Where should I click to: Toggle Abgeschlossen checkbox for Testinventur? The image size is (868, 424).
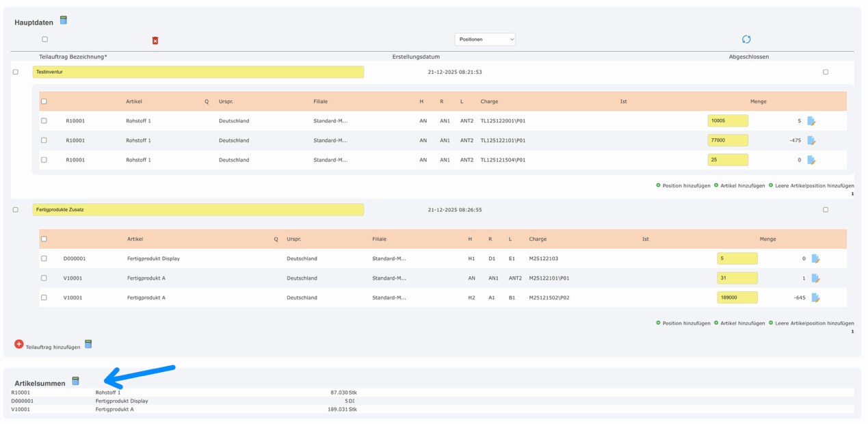(x=826, y=72)
